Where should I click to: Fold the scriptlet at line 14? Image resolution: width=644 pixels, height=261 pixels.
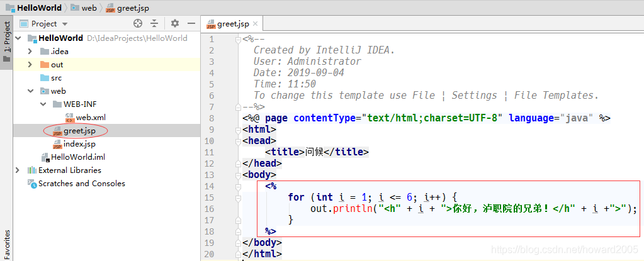click(238, 187)
